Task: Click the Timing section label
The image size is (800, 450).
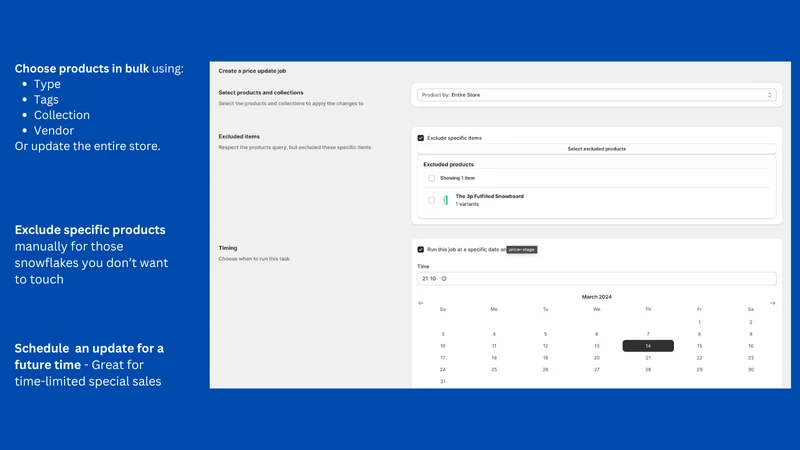Action: pos(228,248)
